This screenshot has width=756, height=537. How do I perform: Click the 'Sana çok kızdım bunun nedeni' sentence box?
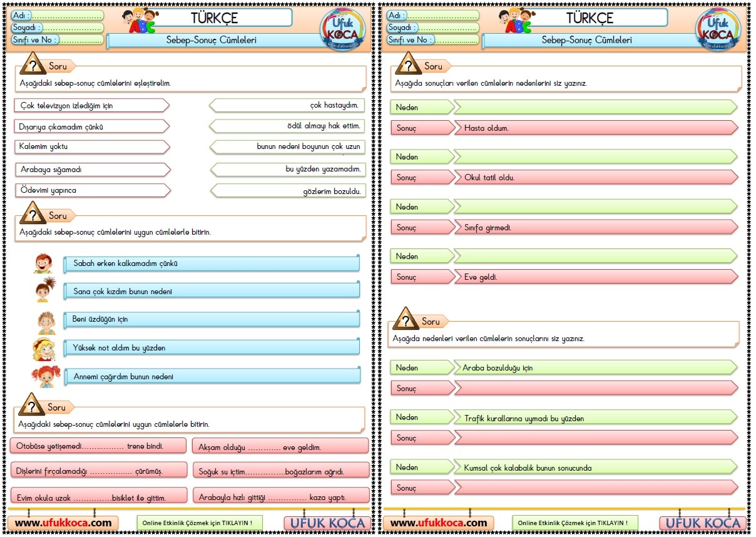212,291
